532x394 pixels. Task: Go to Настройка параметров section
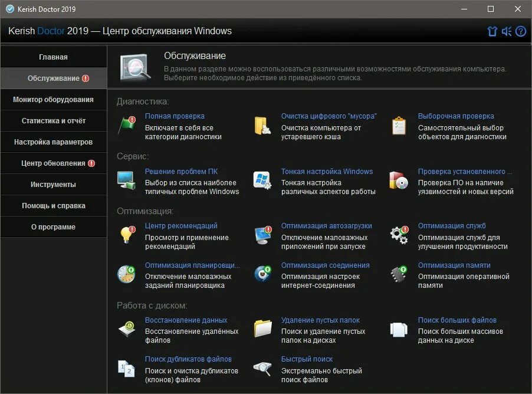tap(53, 142)
